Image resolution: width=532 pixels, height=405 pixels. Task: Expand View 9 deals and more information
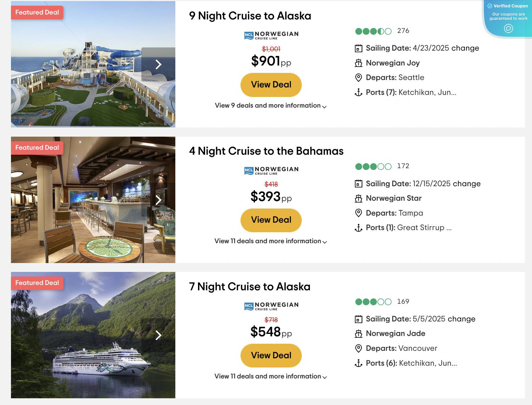tap(271, 105)
